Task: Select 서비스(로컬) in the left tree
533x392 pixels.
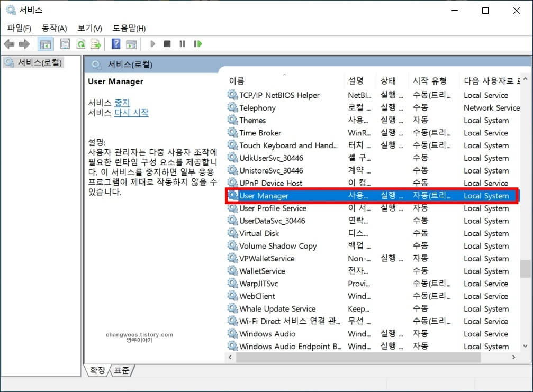Action: [x=37, y=62]
